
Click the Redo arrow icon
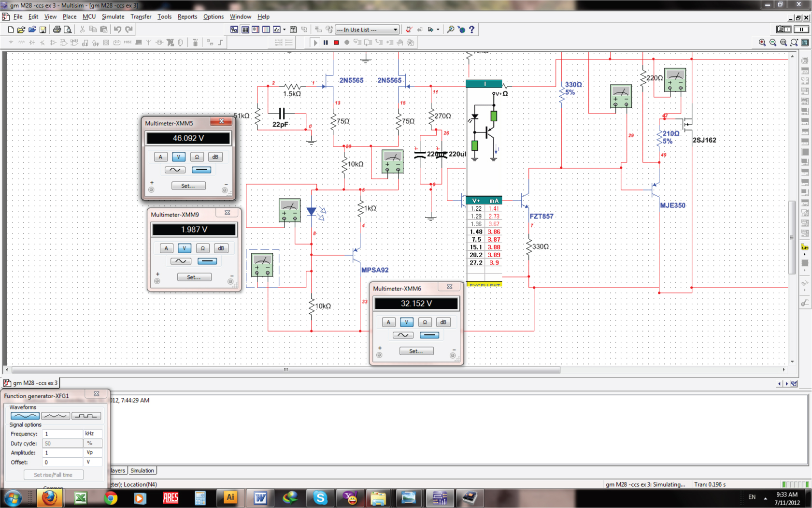point(129,29)
